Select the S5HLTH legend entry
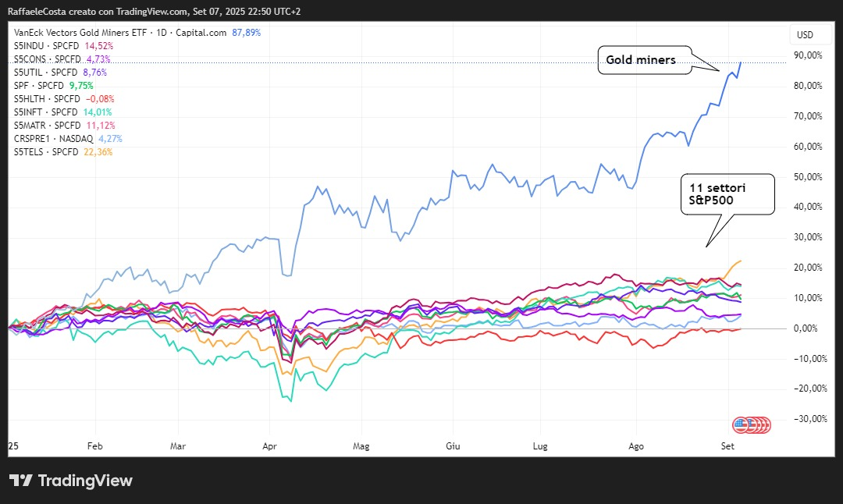This screenshot has height=504, width=843. click(64, 99)
